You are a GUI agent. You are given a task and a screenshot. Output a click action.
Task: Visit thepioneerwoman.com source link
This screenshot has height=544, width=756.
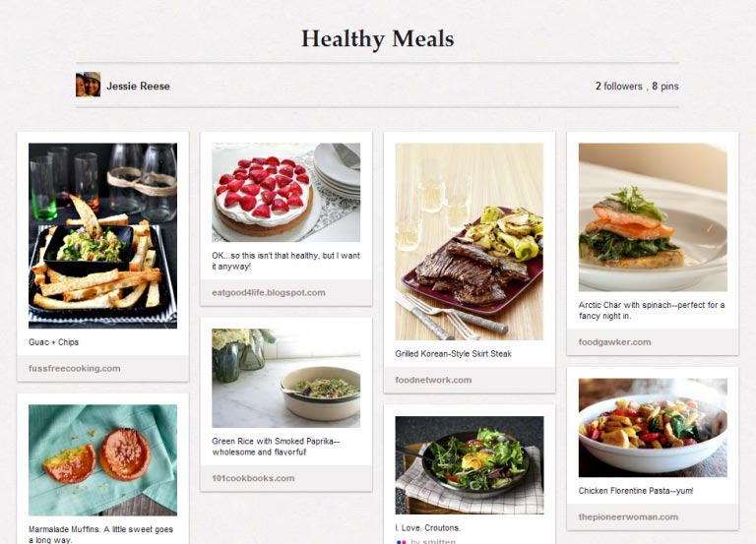(628, 517)
